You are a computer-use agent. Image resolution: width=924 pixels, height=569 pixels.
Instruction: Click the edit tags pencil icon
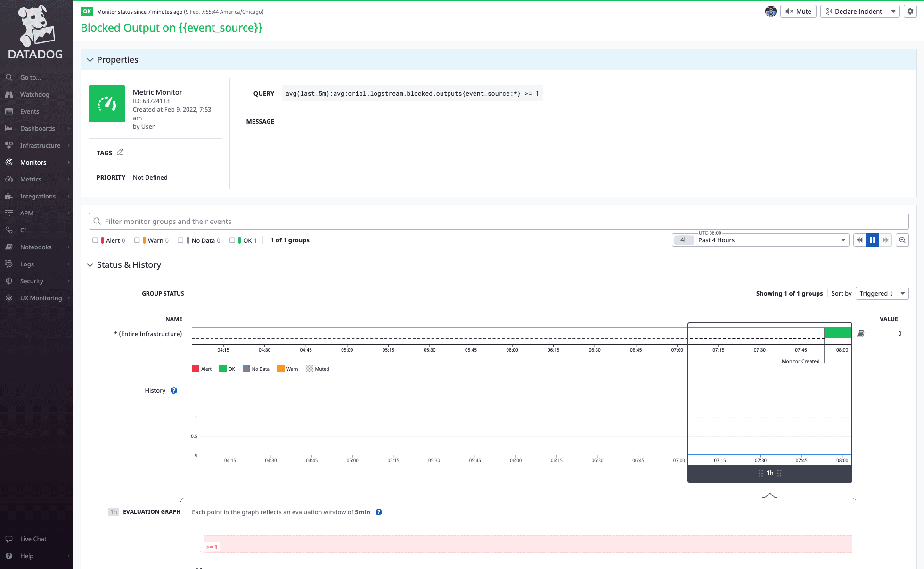coord(120,152)
